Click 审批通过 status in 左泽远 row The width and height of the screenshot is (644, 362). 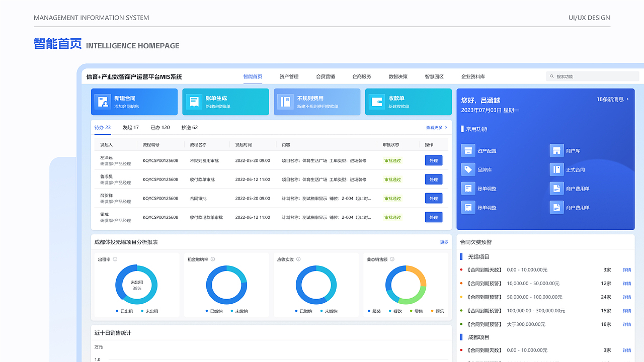(392, 160)
